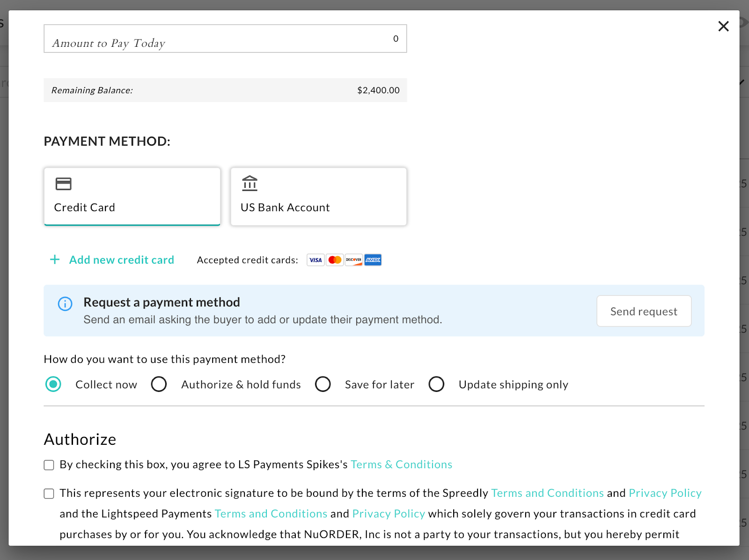This screenshot has height=560, width=749.
Task: Switch to US Bank Account payment tab
Action: [x=318, y=197]
